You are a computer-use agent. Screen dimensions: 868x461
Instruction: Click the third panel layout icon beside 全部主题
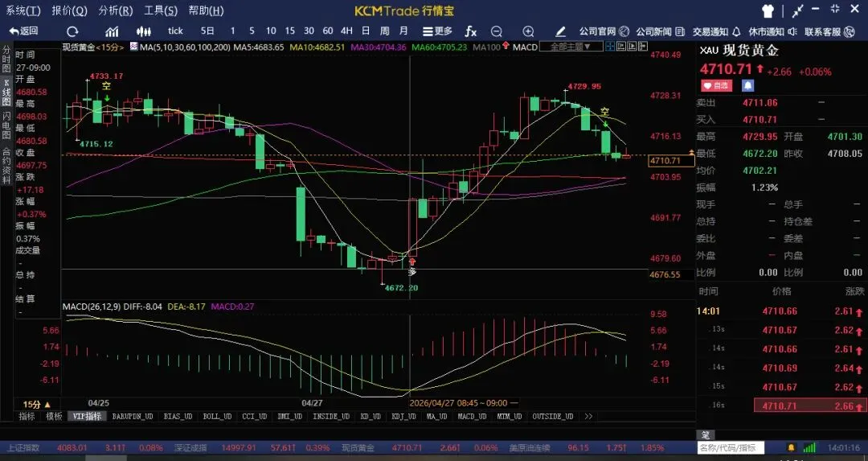coord(631,47)
